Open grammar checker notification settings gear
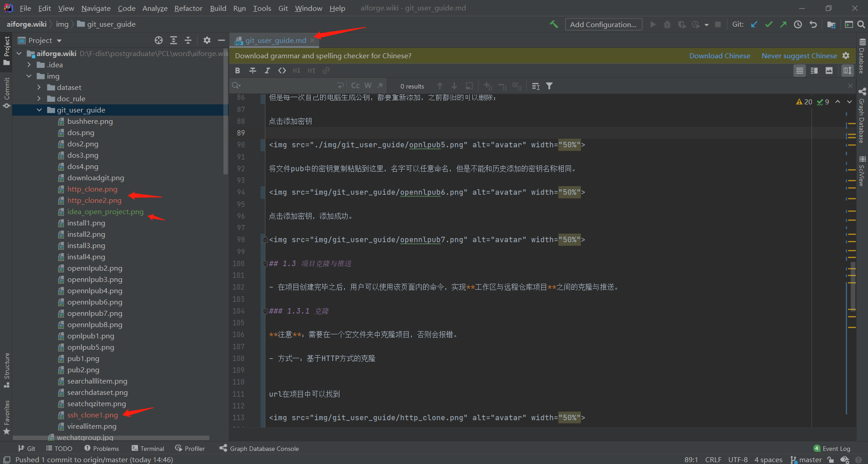This screenshot has height=464, width=868. (846, 56)
